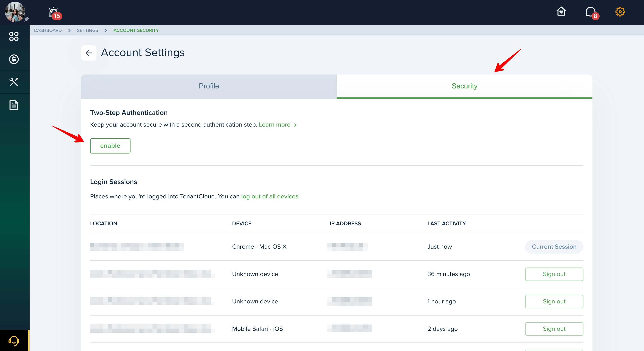Go back using the arrow button
Image resolution: width=644 pixels, height=351 pixels.
click(x=89, y=53)
